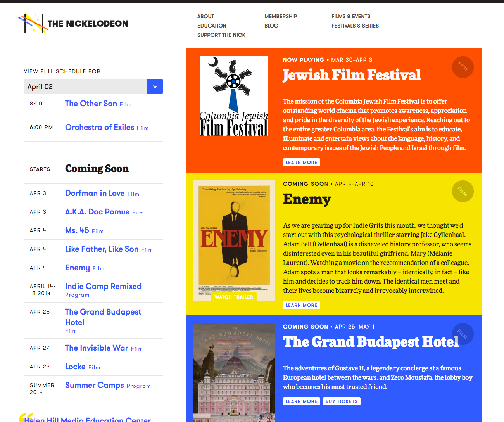
Task: Open the Films & Events menu item
Action: 351,16
